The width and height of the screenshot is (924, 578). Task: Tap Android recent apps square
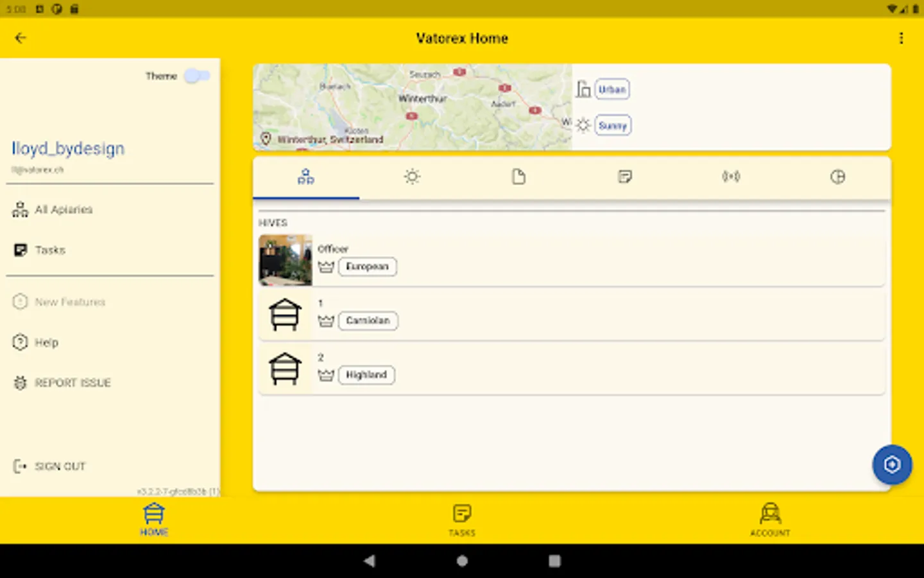click(x=554, y=561)
